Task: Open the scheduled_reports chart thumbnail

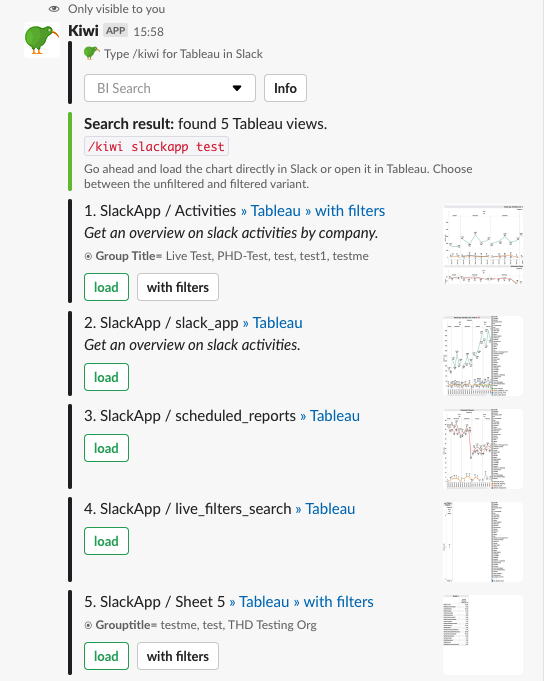Action: click(x=483, y=449)
